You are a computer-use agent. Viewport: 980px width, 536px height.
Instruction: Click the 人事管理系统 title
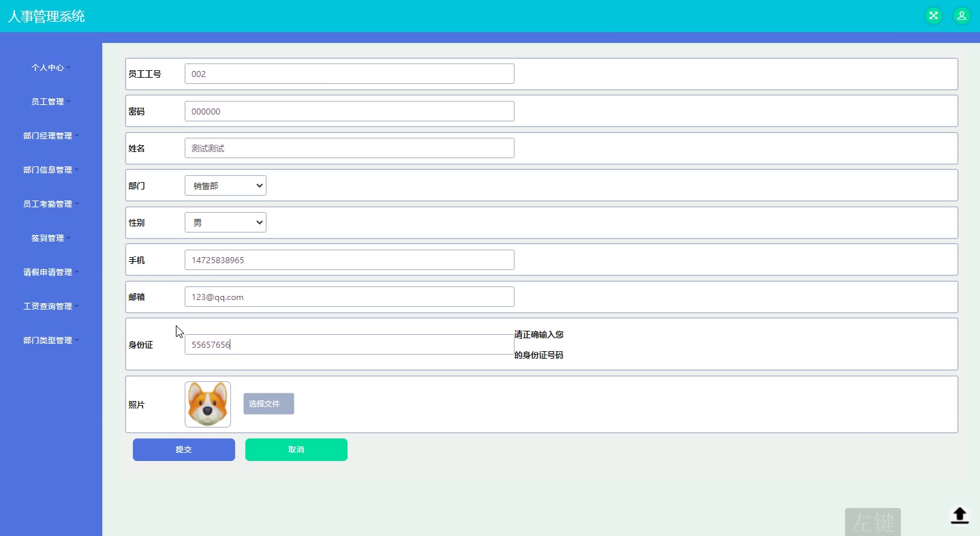pos(46,16)
